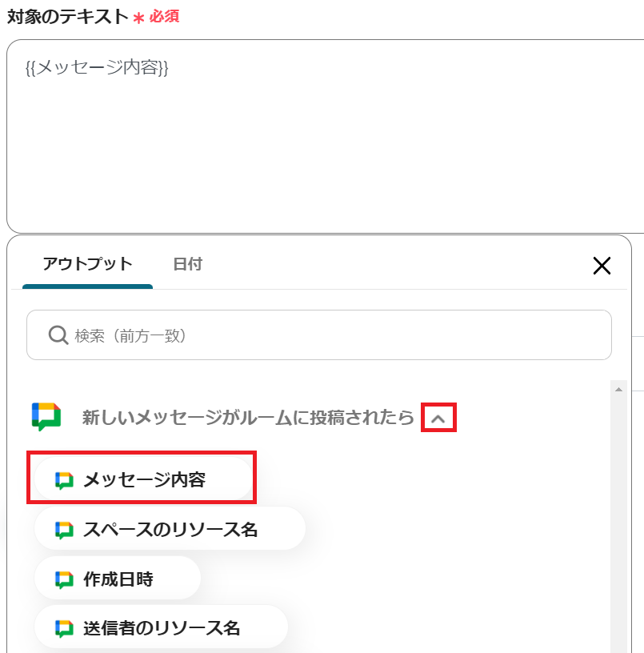Screen dimensions: 644x653
Task: Click the scrollbar up arrow in output list
Action: (618, 390)
